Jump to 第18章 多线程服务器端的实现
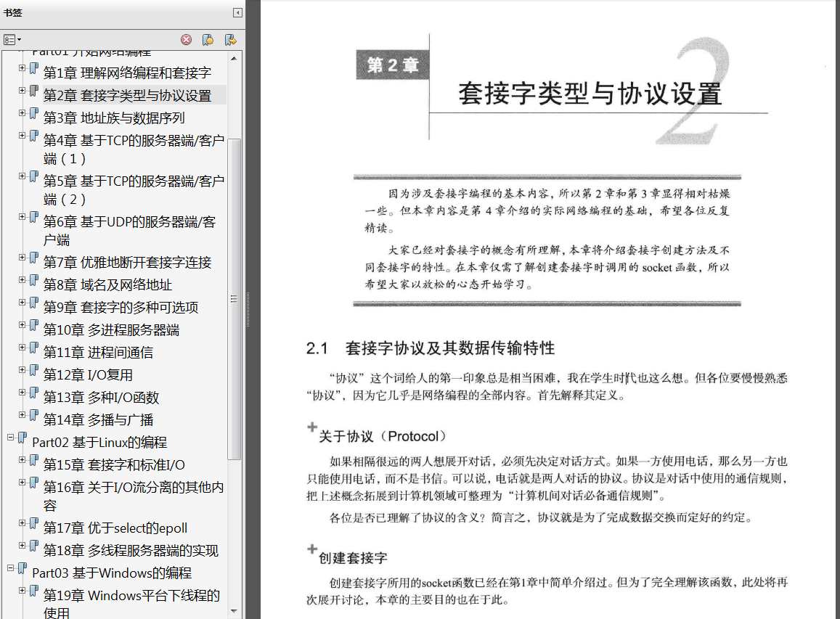840x619 pixels. [131, 551]
